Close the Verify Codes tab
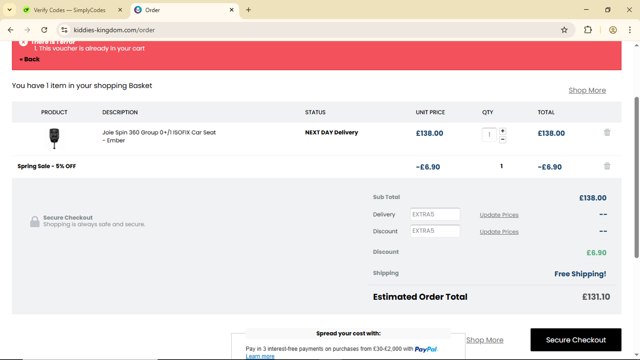This screenshot has height=360, width=640. point(120,10)
